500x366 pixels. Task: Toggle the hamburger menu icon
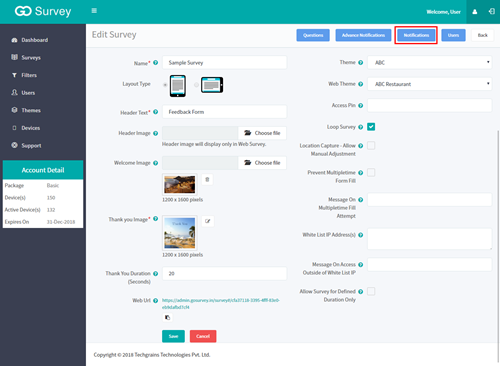pyautogui.click(x=94, y=11)
